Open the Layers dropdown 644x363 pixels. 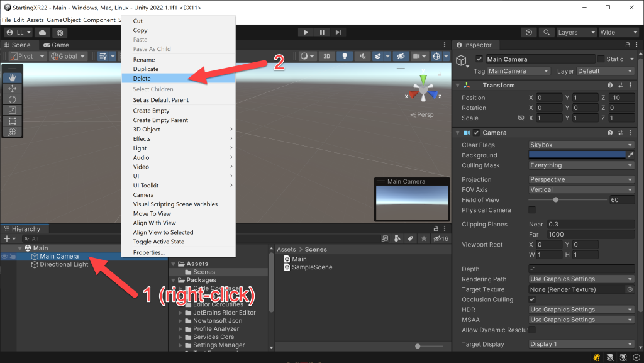[576, 33]
